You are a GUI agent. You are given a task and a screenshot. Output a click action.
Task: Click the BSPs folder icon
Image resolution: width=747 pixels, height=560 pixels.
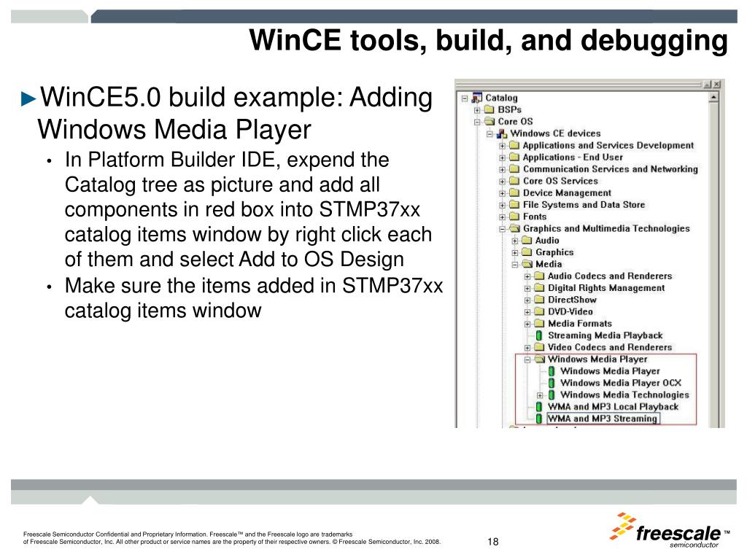489,109
